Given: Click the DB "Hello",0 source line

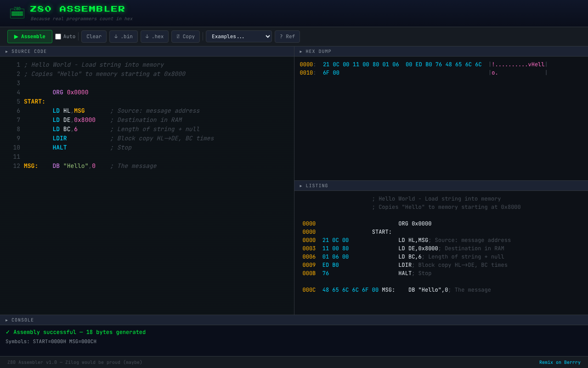Looking at the screenshot, I should (x=74, y=166).
